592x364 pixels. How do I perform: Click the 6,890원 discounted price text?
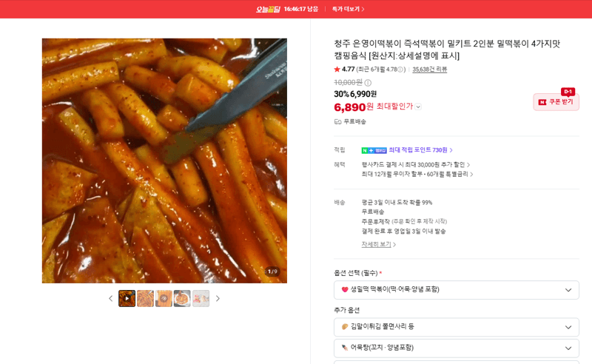[354, 107]
